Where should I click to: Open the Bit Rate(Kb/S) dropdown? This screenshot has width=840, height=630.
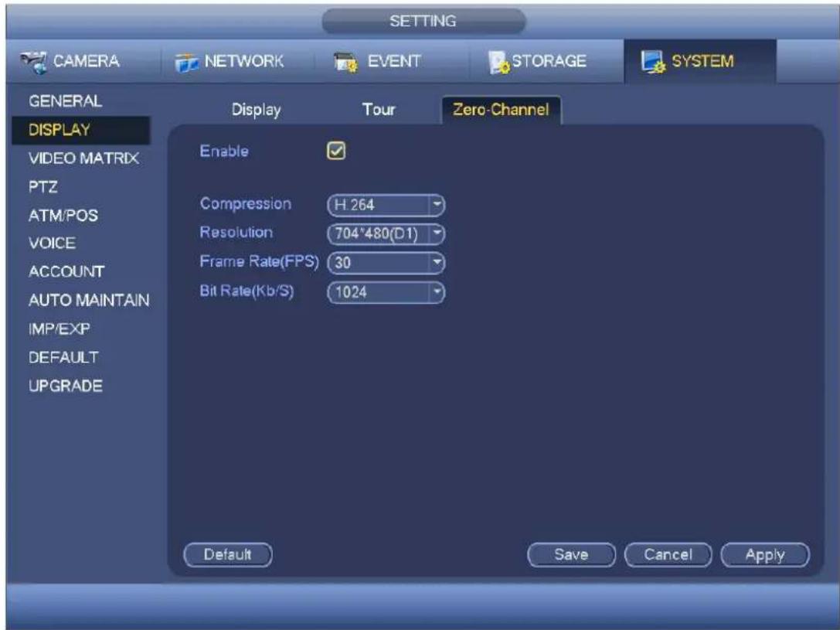click(386, 292)
